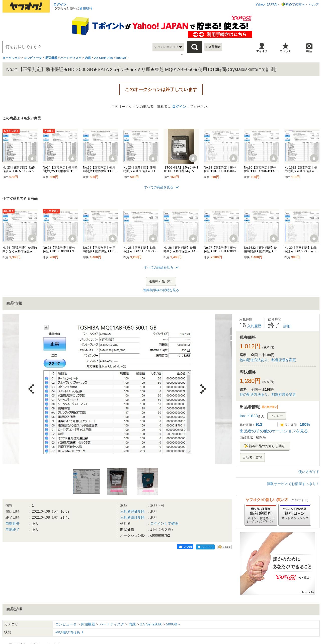The height and width of the screenshot is (644, 322).
Task: Click the Twitter ツイート button
Action: (205, 547)
